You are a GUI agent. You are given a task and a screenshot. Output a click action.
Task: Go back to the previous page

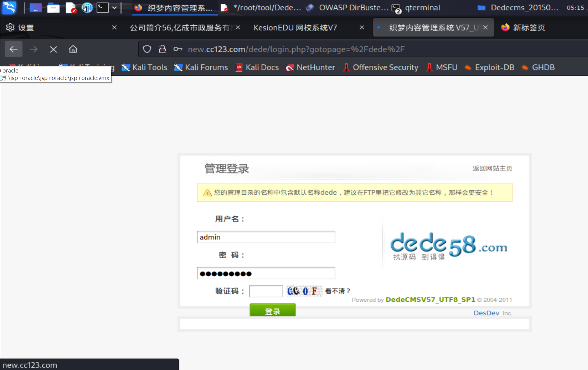(13, 49)
